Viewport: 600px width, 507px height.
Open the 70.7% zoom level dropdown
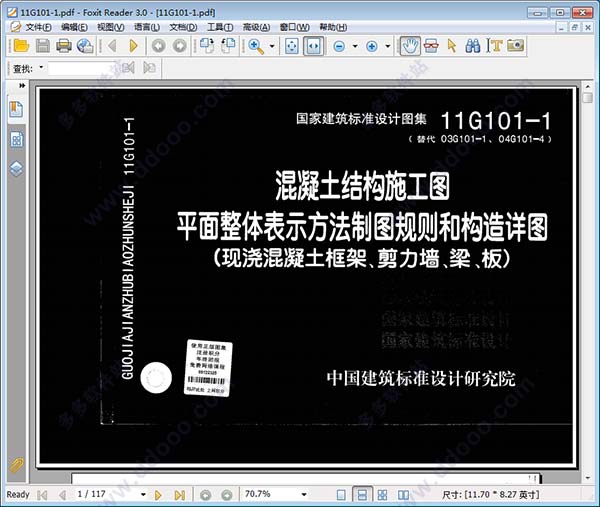[x=303, y=494]
